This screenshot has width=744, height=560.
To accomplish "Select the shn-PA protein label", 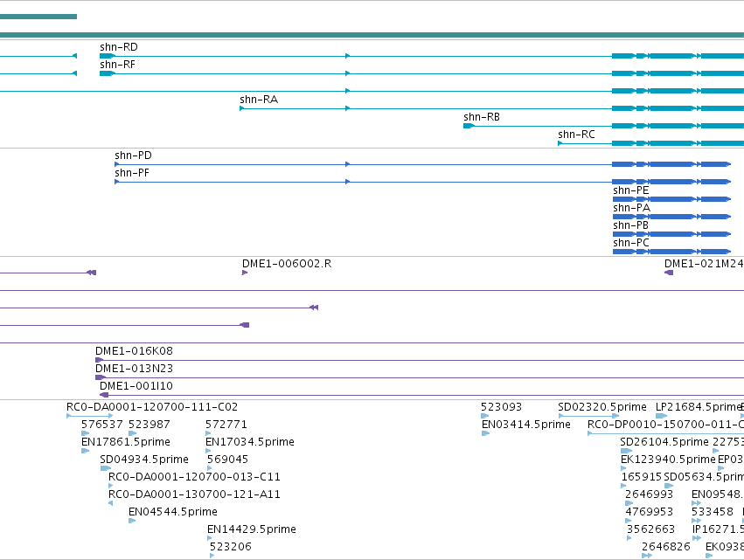I will pos(631,208).
